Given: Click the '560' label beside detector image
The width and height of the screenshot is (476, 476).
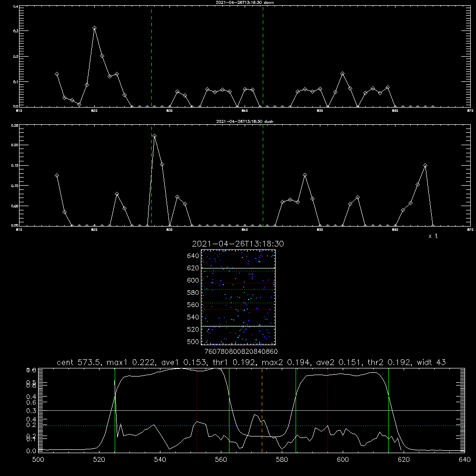Looking at the screenshot, I should tap(193, 305).
